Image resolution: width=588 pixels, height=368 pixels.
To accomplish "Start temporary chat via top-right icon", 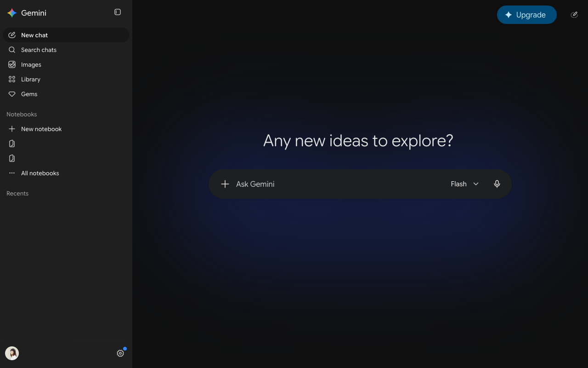I will tap(574, 15).
